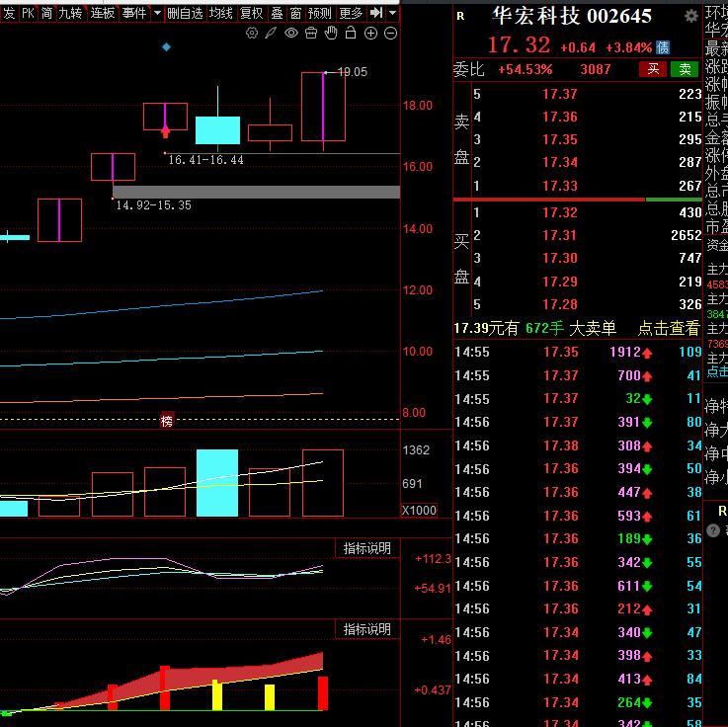Click the red arrow on candlestick
This screenshot has height=727, width=728.
165,131
